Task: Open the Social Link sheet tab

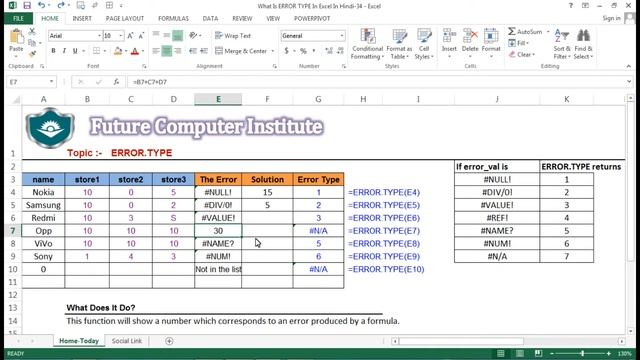Action: (x=127, y=341)
